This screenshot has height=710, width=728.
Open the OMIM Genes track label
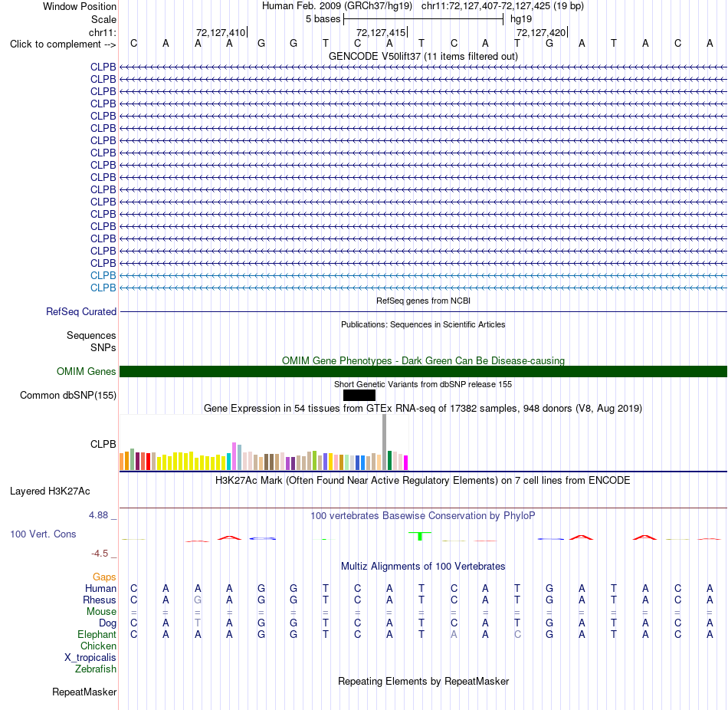(x=86, y=371)
